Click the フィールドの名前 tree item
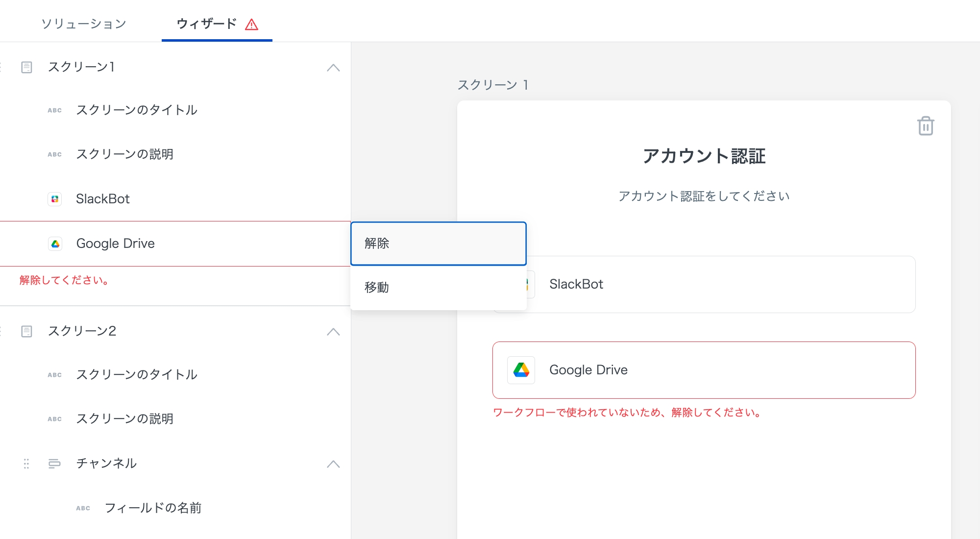 153,508
